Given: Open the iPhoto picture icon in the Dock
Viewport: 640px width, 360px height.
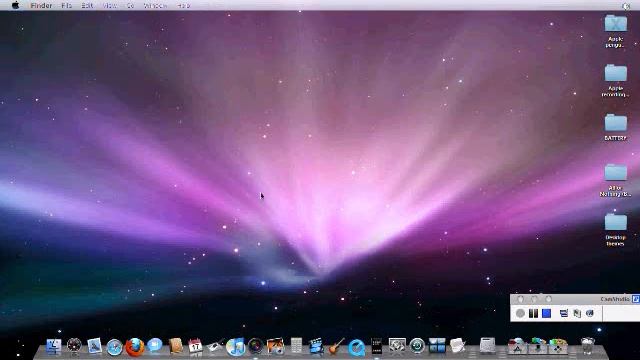Looking at the screenshot, I should [x=276, y=346].
